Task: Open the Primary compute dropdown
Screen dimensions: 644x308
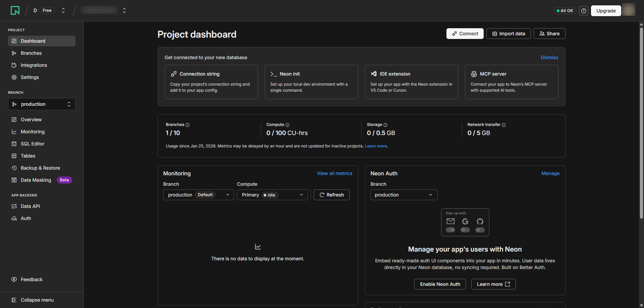Action: tap(272, 195)
